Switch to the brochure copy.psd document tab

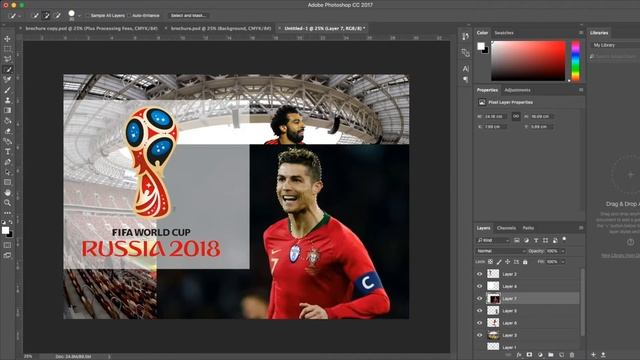pyautogui.click(x=91, y=28)
